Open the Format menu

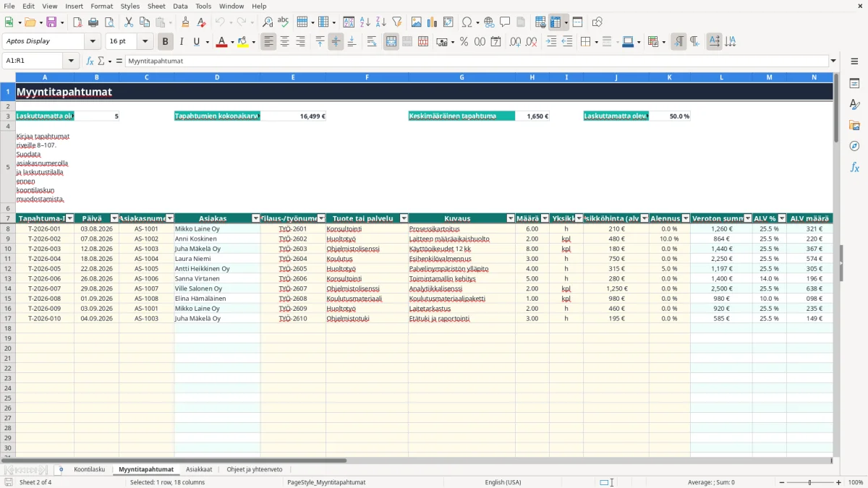101,6
